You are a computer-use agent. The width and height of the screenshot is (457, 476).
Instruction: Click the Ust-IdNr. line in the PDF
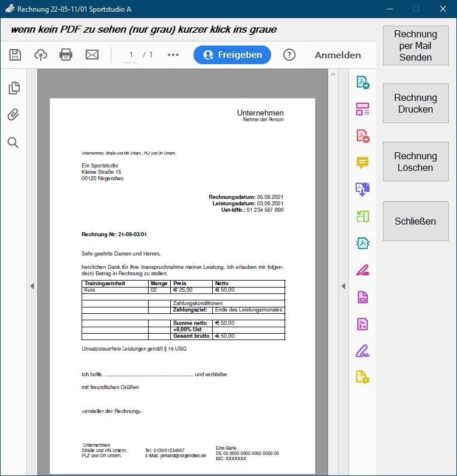pos(252,210)
